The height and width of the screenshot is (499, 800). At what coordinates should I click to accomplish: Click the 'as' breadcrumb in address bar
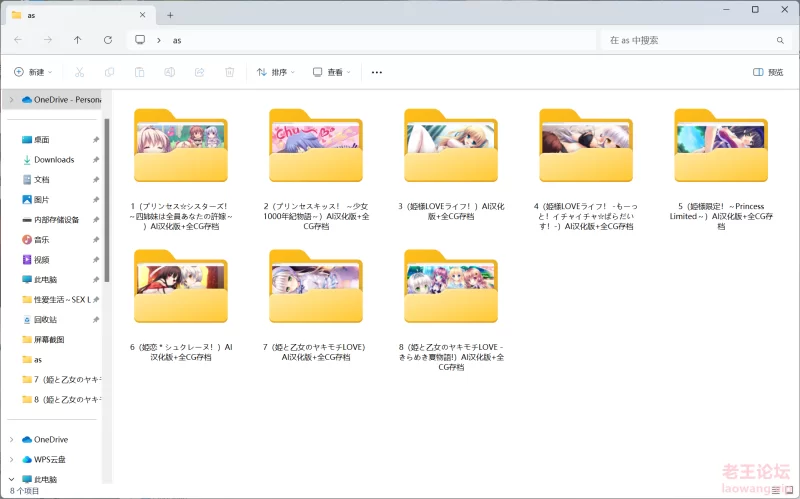(x=177, y=40)
